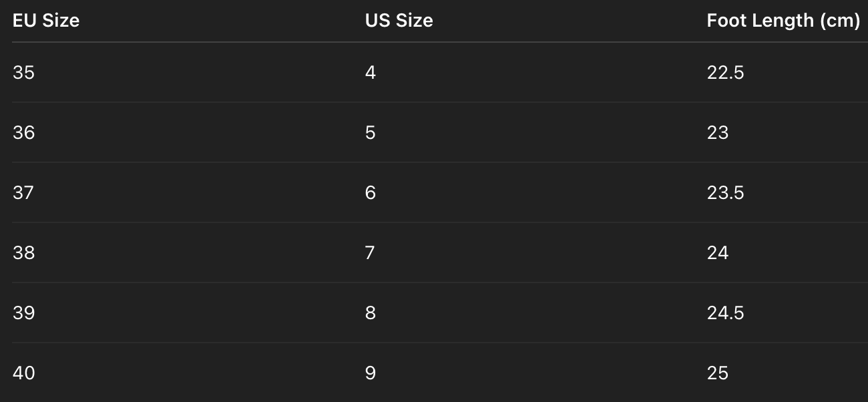The height and width of the screenshot is (402, 868).
Task: Click foot length for EU size 40
Action: (718, 373)
